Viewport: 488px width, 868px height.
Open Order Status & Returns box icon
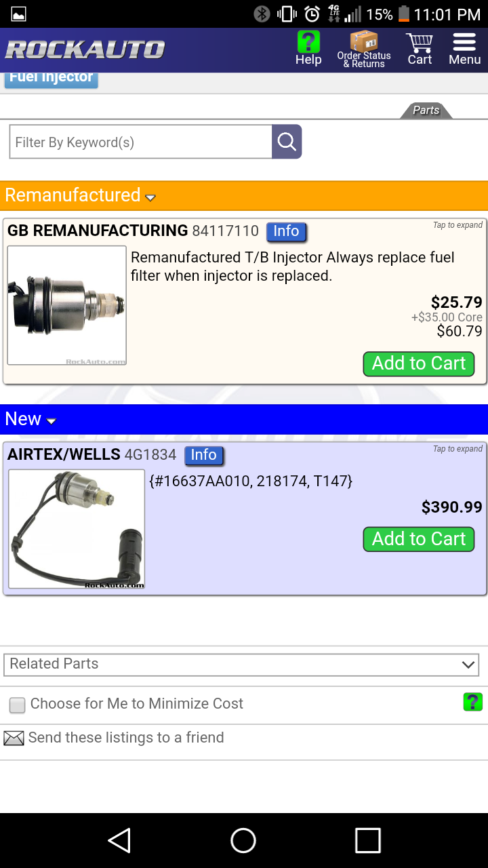pyautogui.click(x=364, y=42)
